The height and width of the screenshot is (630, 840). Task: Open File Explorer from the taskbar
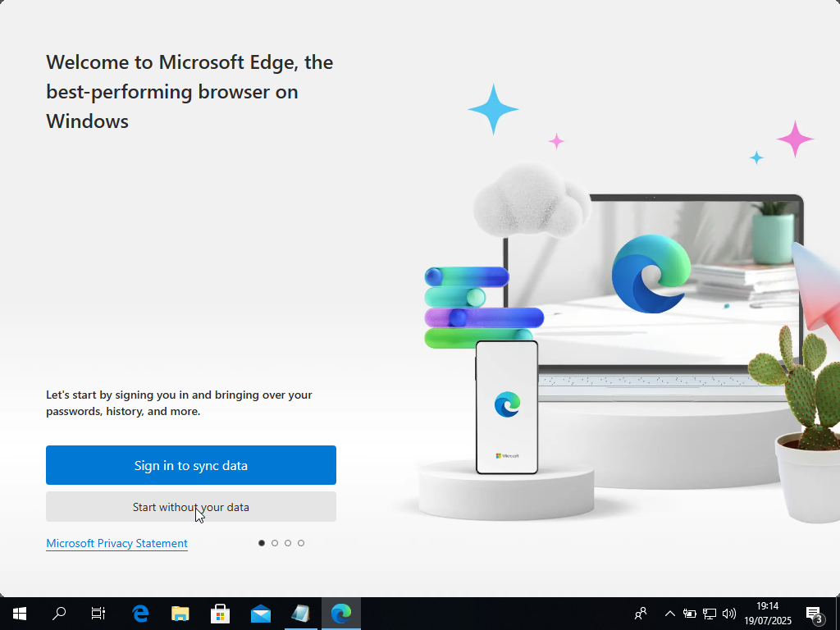point(180,613)
